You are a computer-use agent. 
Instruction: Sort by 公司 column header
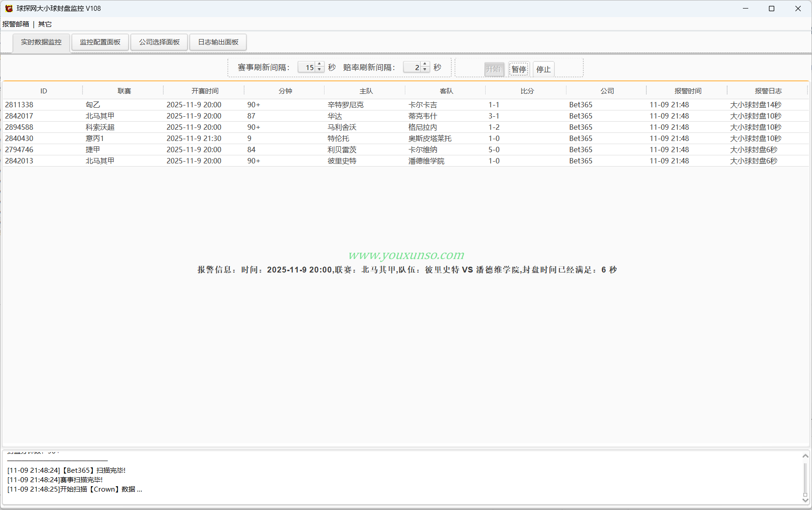607,91
